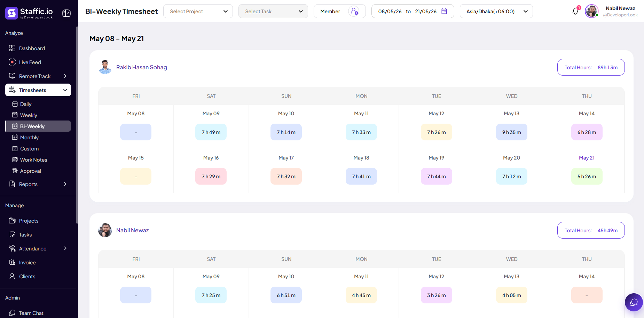Click the Invoice icon

point(12,262)
